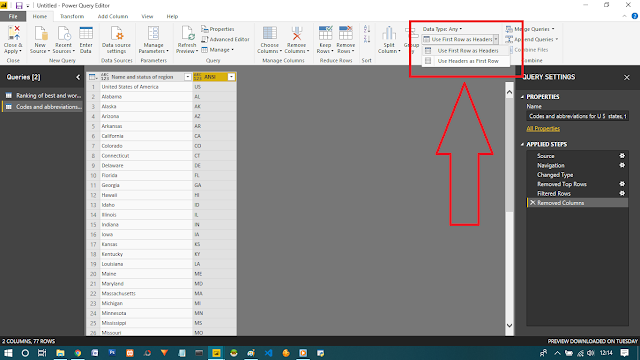
Task: Open the Windows Start menu
Action: [8, 353]
